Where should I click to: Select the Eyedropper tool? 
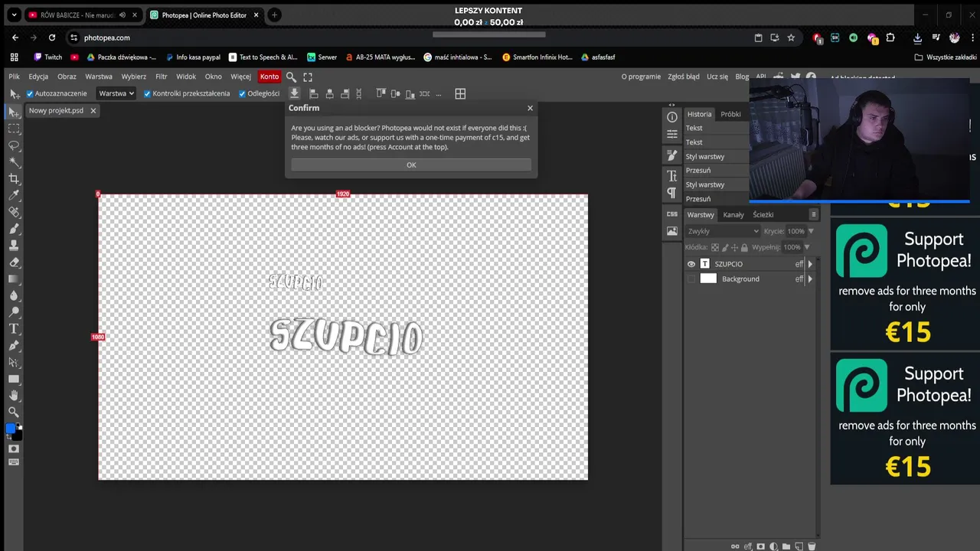coord(14,196)
